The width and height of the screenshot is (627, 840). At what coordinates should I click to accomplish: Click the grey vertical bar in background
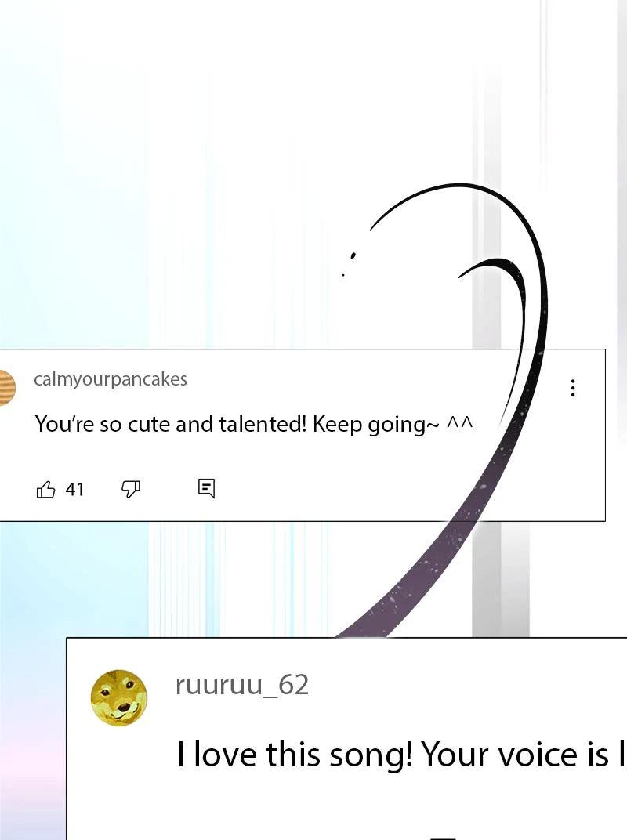(487, 578)
